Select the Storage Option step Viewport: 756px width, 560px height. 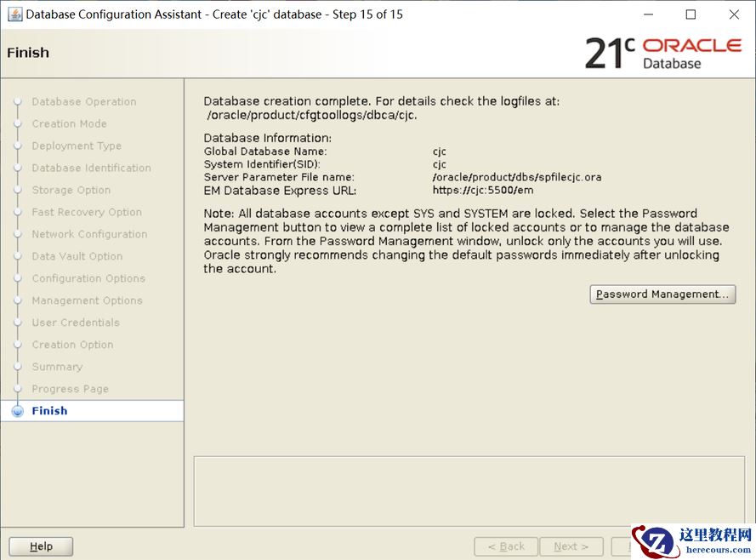(x=71, y=190)
